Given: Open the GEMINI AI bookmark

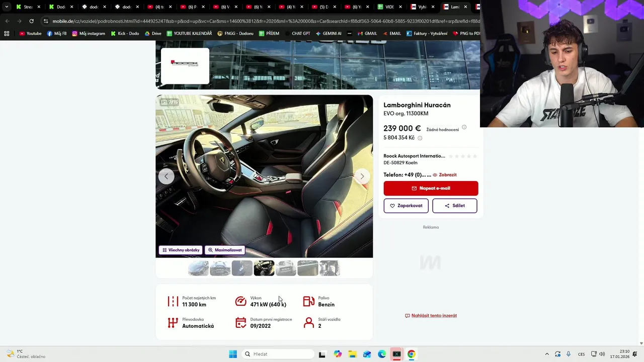Looking at the screenshot, I should 329,34.
